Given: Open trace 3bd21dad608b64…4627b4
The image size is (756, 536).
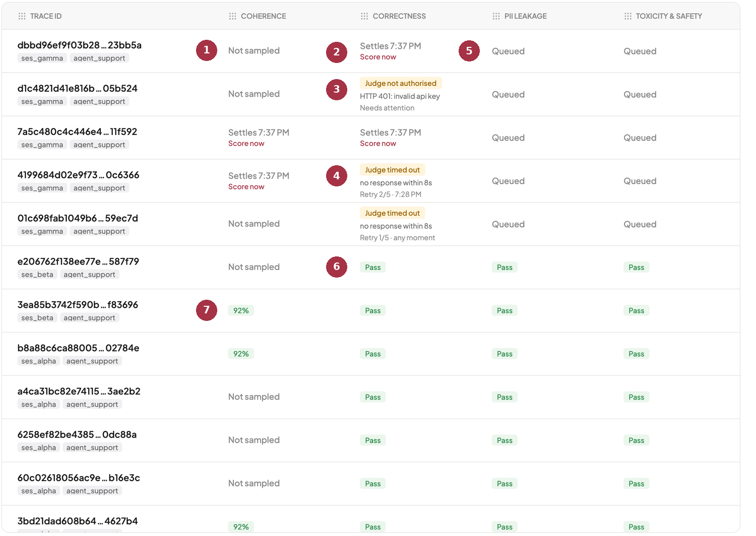Looking at the screenshot, I should coord(78,522).
